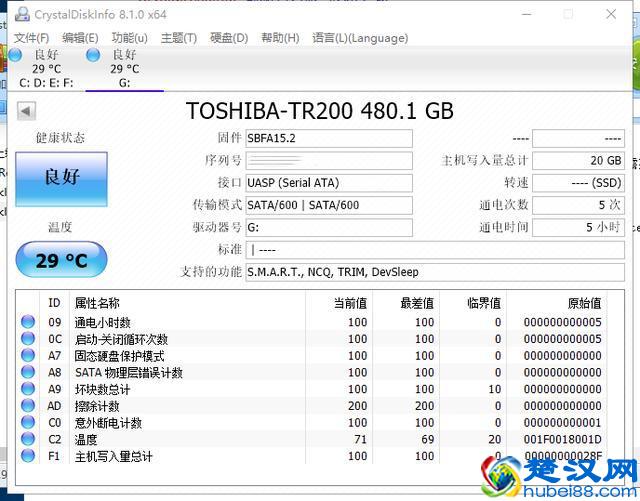Select the G: disk status icon

tap(93, 55)
